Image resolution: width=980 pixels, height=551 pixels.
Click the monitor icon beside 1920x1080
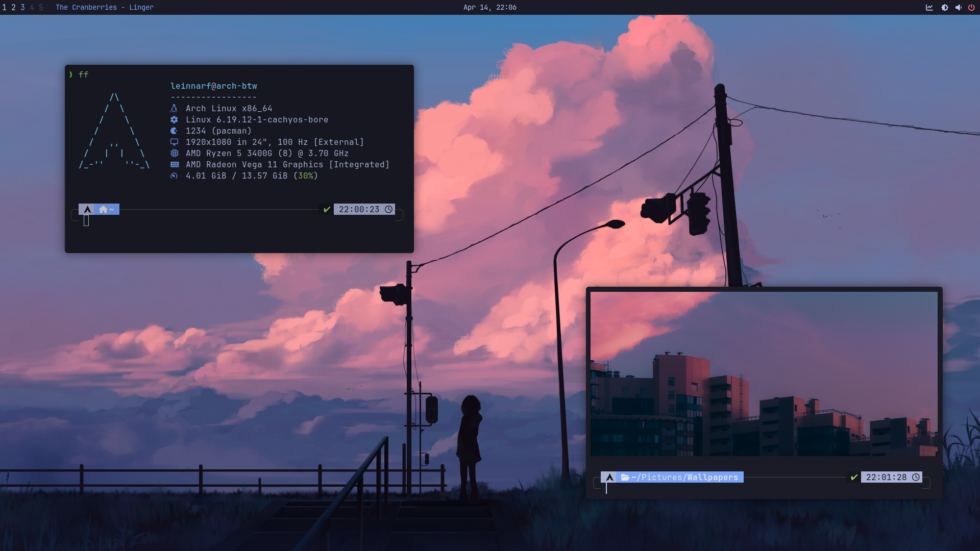(x=174, y=142)
